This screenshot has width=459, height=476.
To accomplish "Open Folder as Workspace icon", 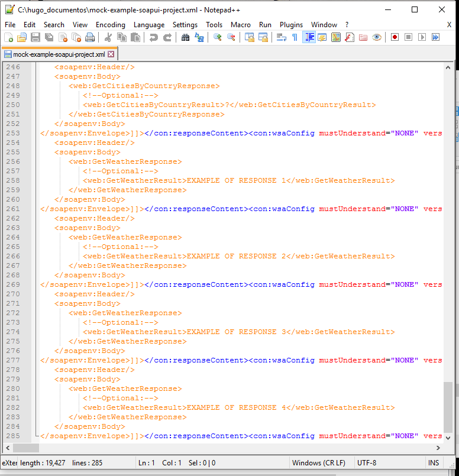I will (x=363, y=37).
